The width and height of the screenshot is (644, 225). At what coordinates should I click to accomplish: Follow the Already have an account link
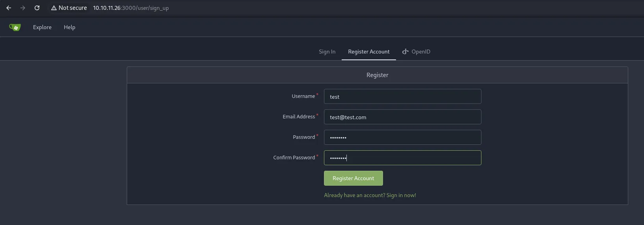(x=370, y=195)
